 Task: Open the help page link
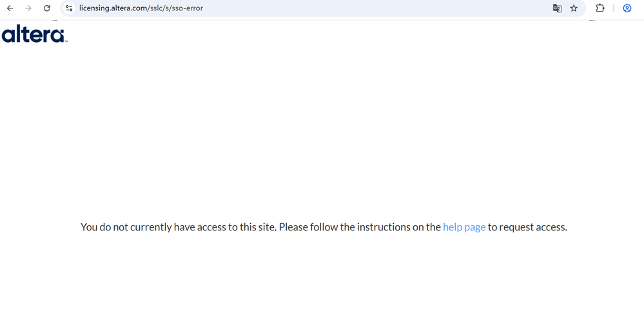click(464, 227)
